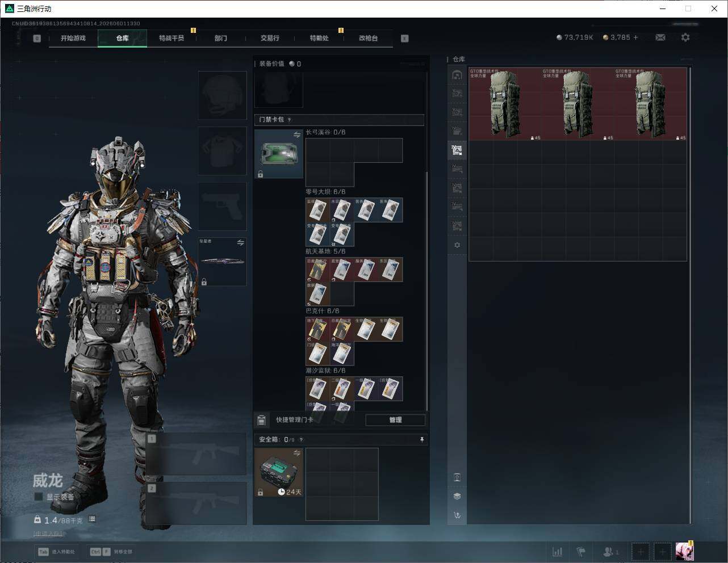This screenshot has height=563, width=728.
Task: Click Ctrl F 转移全部 button
Action: coord(111,552)
